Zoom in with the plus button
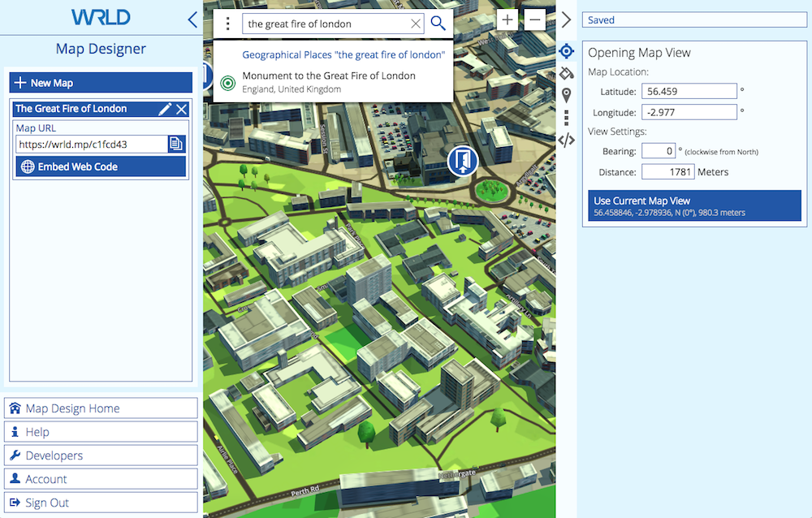The image size is (812, 518). (507, 20)
